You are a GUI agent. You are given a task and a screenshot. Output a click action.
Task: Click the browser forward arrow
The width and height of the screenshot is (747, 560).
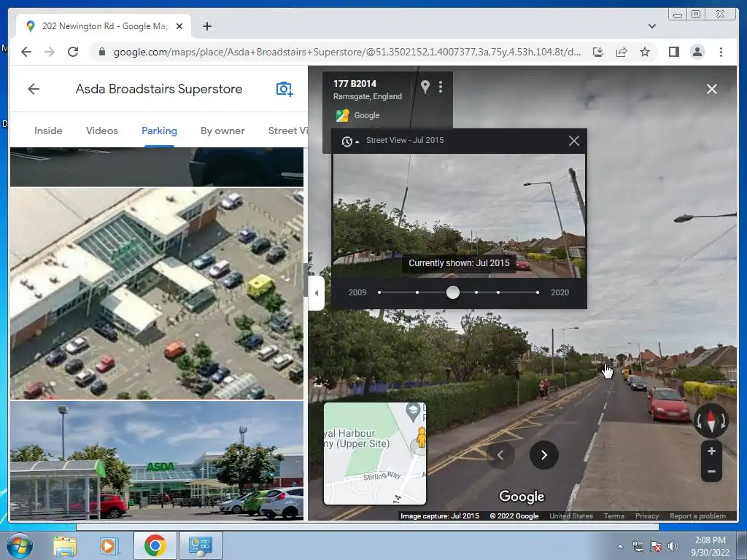[50, 52]
